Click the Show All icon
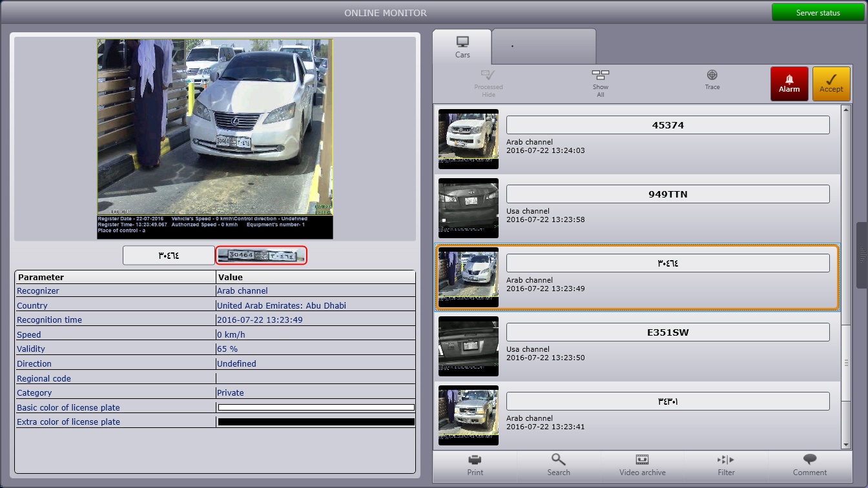The image size is (868, 488). point(600,76)
